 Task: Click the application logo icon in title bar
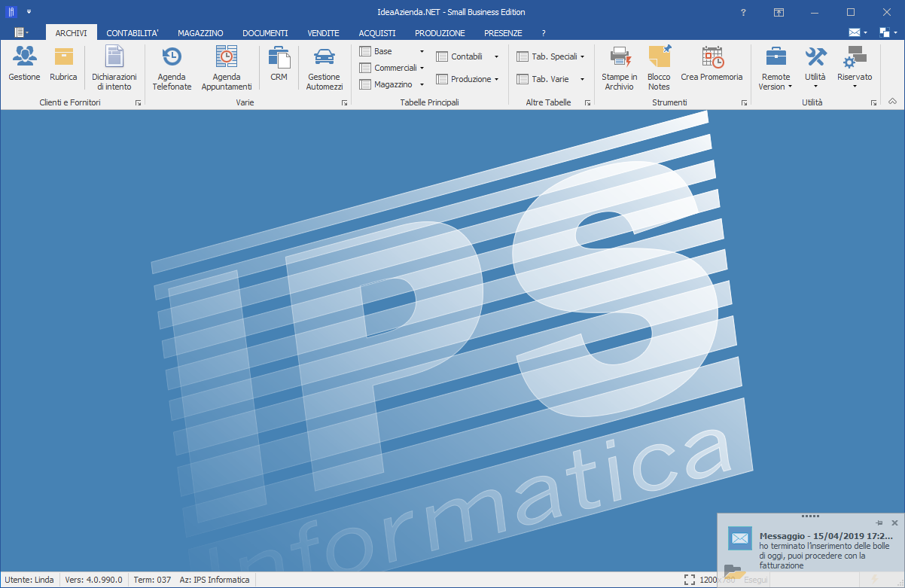[11, 12]
